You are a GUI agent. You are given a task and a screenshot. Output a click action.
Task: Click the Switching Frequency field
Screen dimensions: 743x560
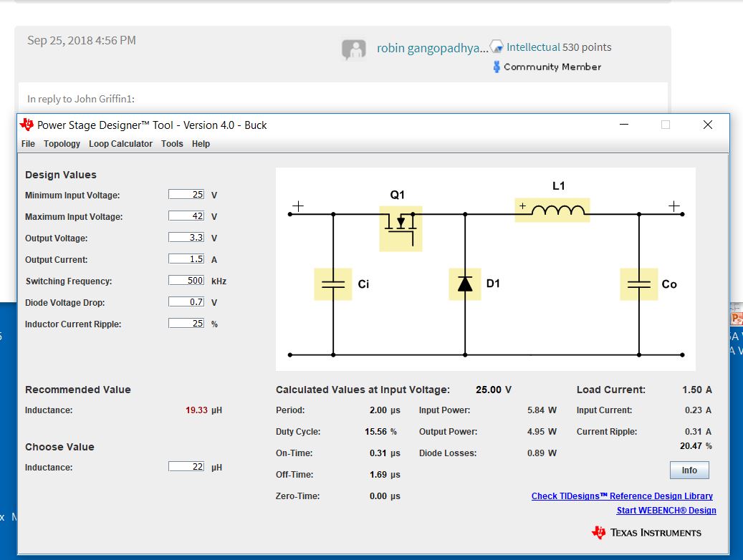[186, 280]
